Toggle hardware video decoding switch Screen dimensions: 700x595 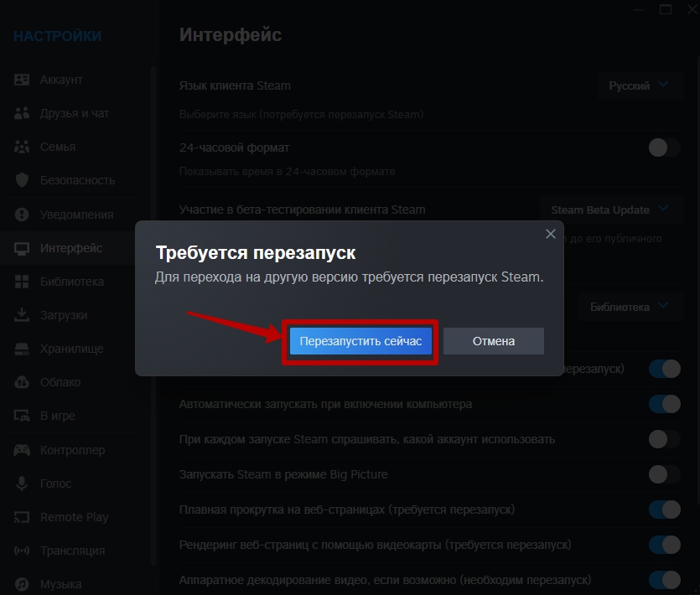point(664,580)
